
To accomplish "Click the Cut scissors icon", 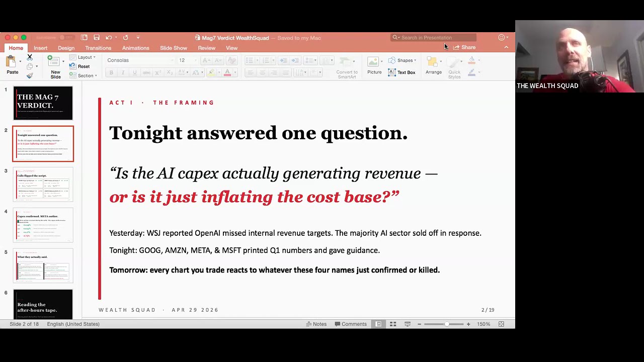I will pos(30,57).
